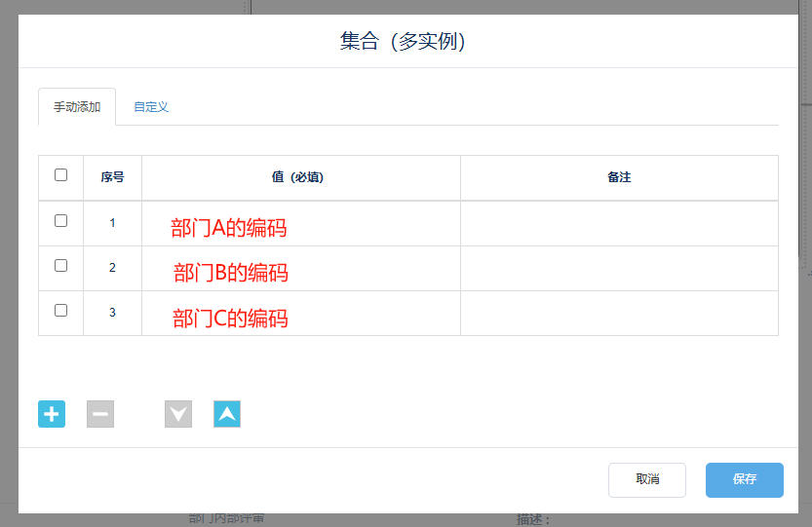Check the checkbox for row 2
This screenshot has height=527, width=812.
coord(61,265)
